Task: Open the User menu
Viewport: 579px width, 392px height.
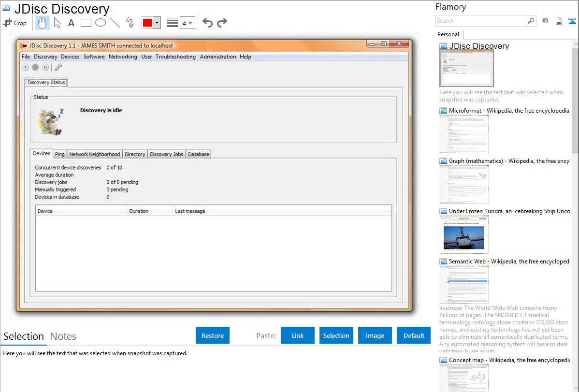Action: [146, 57]
